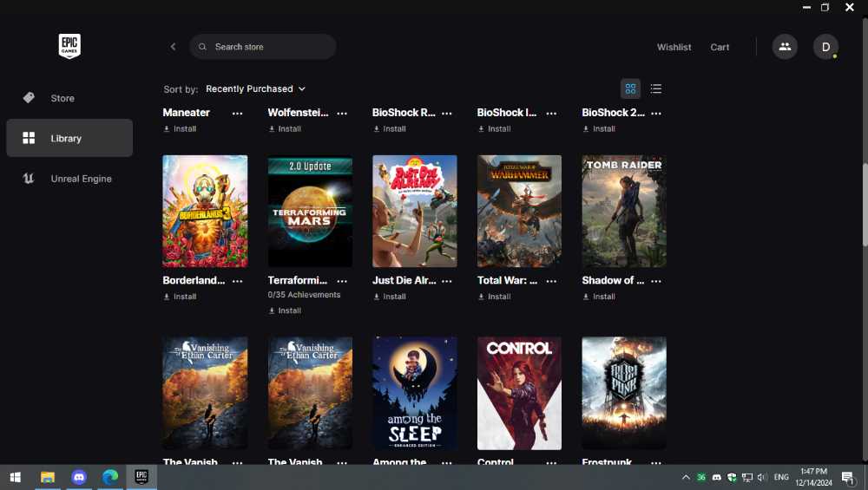This screenshot has width=868, height=490.
Task: Open the Shadow of Tomb Raider cover
Action: [x=624, y=212]
